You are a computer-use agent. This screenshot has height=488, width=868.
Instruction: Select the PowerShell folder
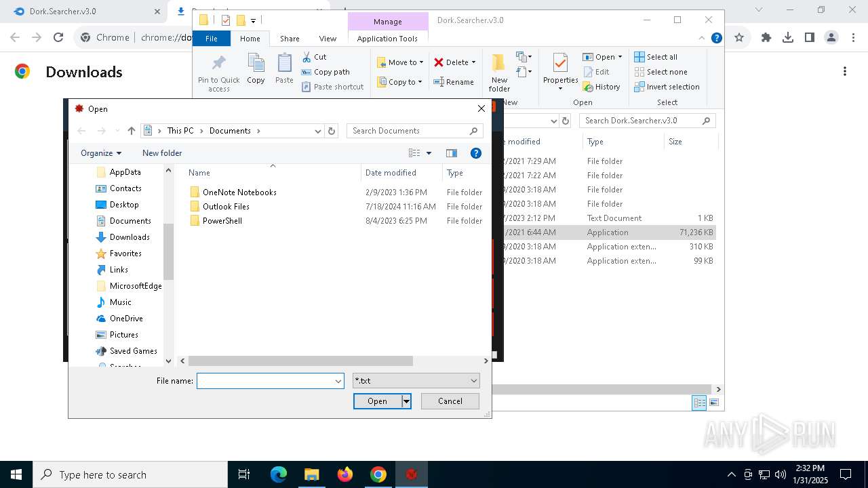[x=222, y=221]
